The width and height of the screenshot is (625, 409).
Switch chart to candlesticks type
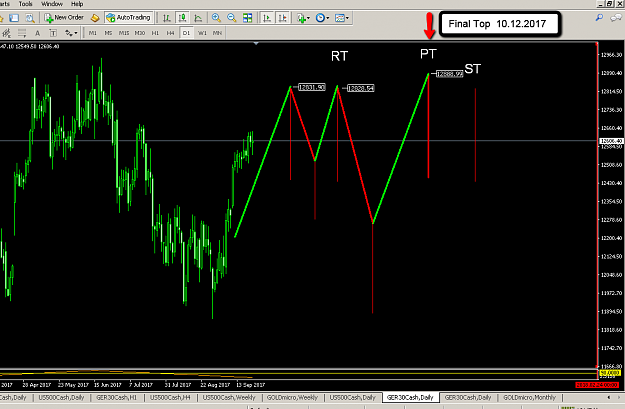click(183, 18)
